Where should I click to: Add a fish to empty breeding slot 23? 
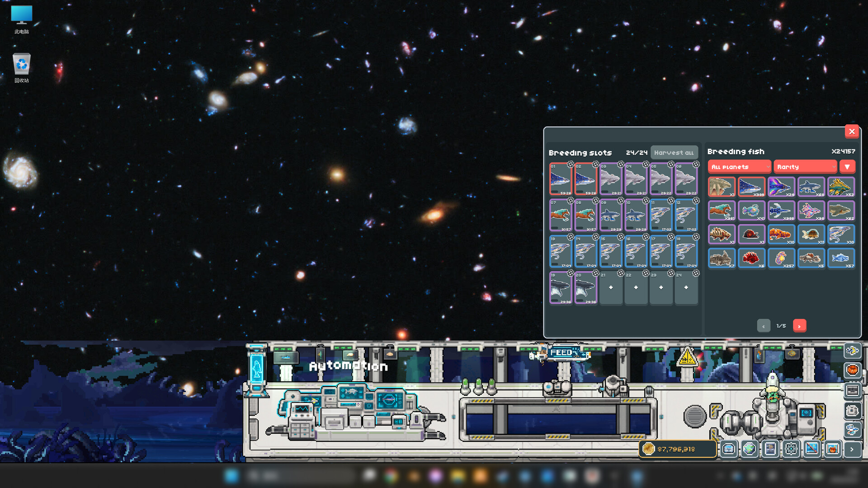(661, 288)
